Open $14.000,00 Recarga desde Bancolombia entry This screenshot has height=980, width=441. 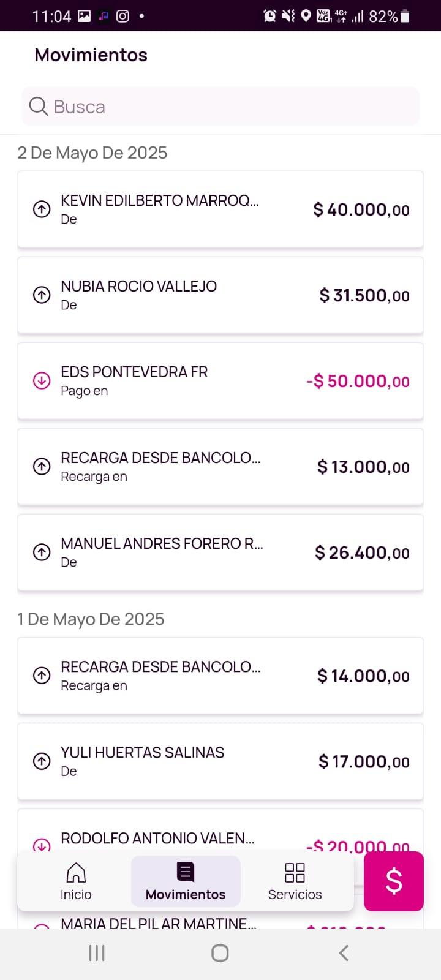coord(221,676)
